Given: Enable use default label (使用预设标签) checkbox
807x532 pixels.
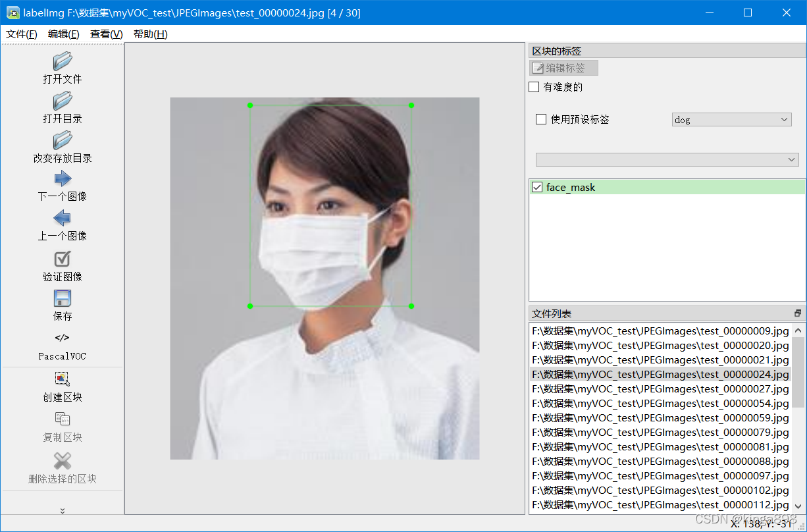Looking at the screenshot, I should 541,119.
